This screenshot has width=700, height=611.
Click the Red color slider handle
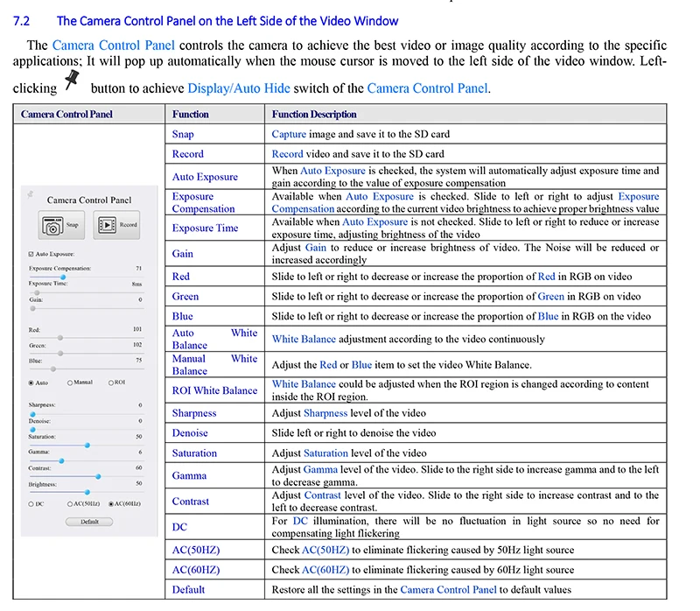pos(59,338)
